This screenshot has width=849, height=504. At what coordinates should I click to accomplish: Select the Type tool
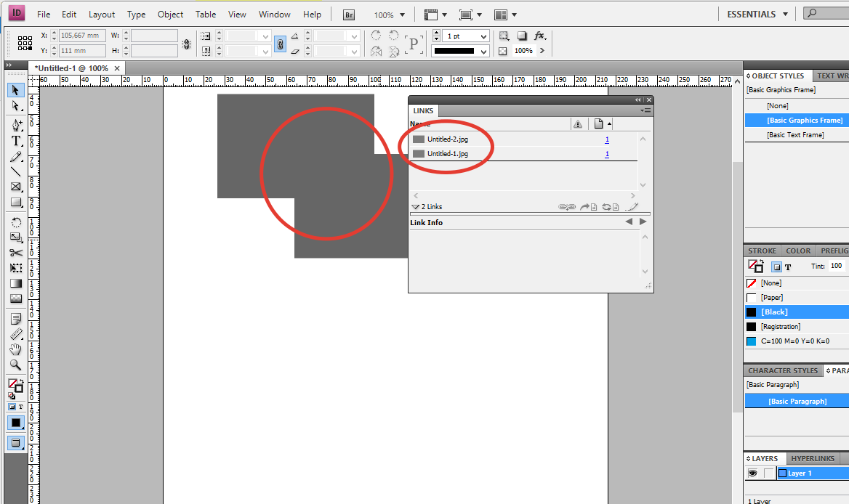[16, 141]
